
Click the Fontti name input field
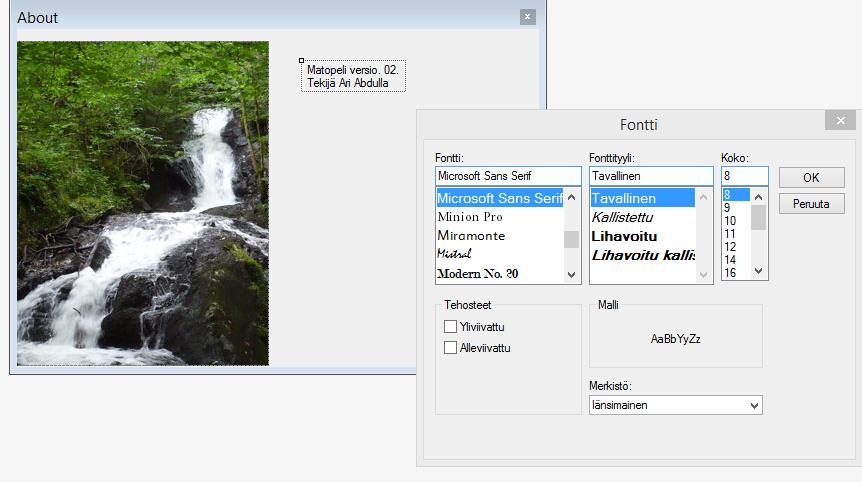pos(508,176)
